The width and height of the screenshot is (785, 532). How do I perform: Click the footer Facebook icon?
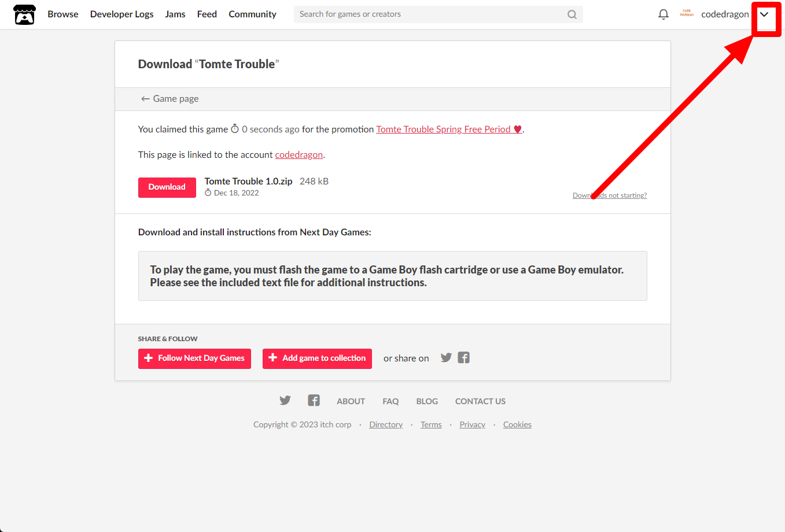(x=314, y=401)
